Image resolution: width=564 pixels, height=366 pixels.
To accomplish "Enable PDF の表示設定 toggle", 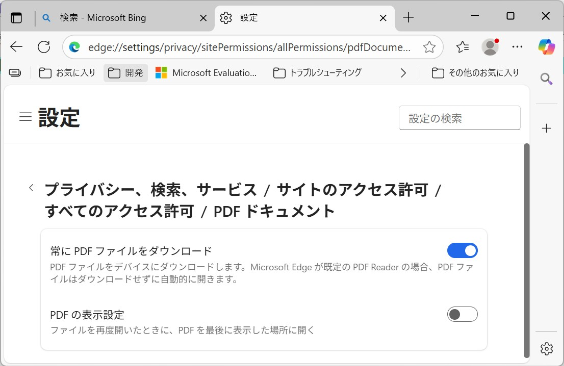I will [x=462, y=314].
